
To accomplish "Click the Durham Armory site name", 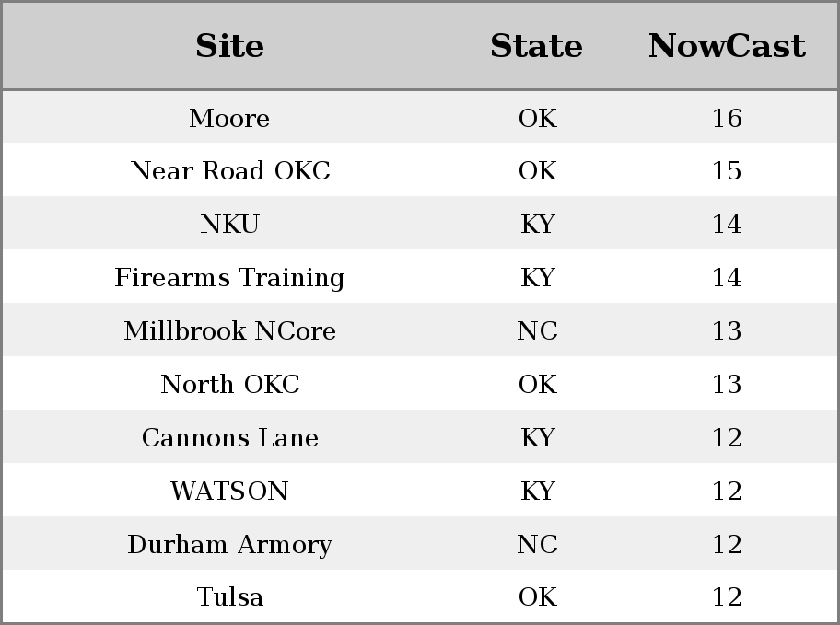I will [x=230, y=545].
